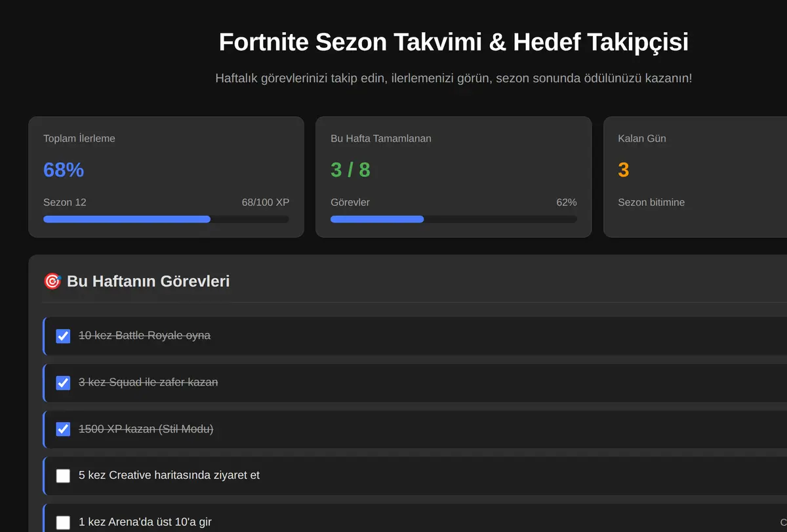Click the task text '1500 XP kazan (Stil Modu)'

(x=146, y=429)
